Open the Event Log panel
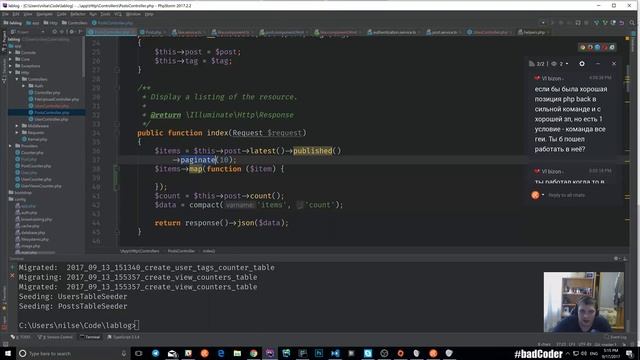 click(x=616, y=337)
